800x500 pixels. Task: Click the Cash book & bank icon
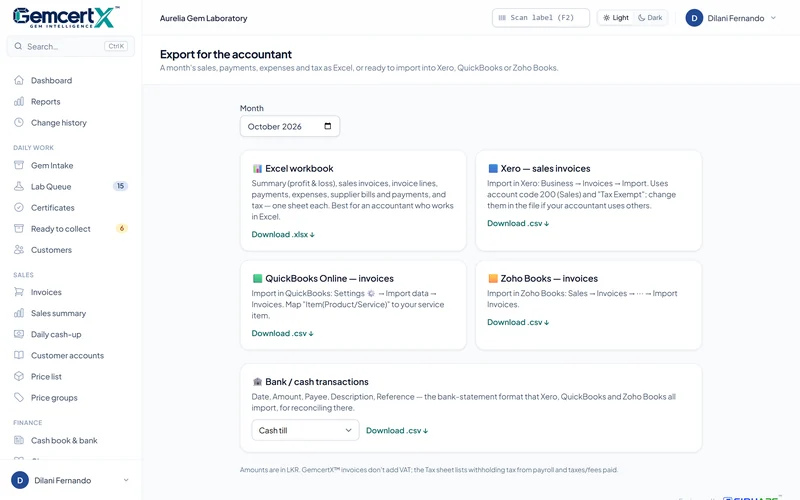(x=19, y=440)
